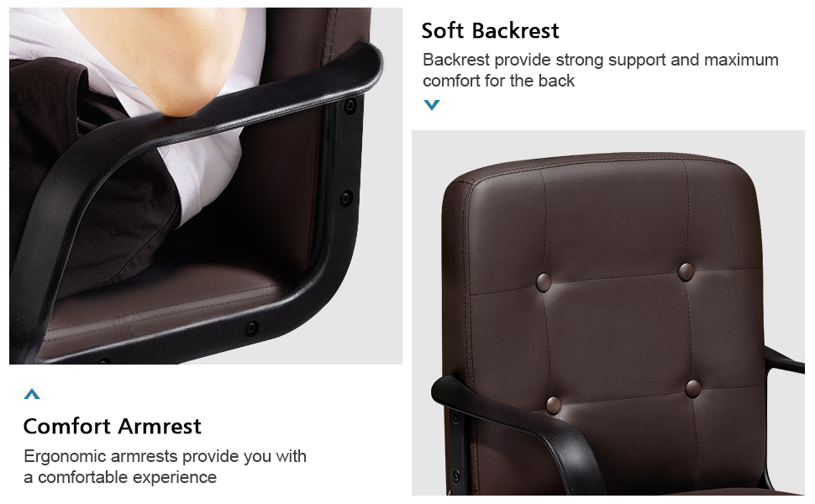Viewport: 815px width, 504px height.
Task: Click the blue up chevron above Comfort Armrest
Action: point(32,394)
